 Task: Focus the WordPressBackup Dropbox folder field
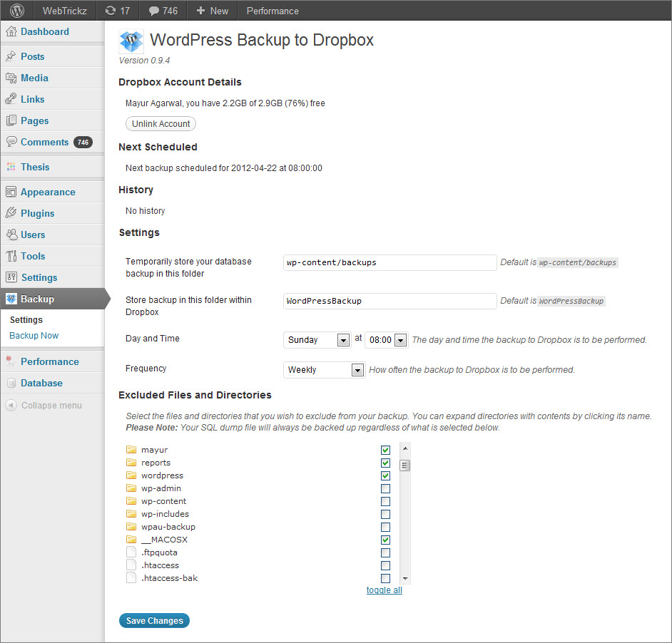[390, 301]
